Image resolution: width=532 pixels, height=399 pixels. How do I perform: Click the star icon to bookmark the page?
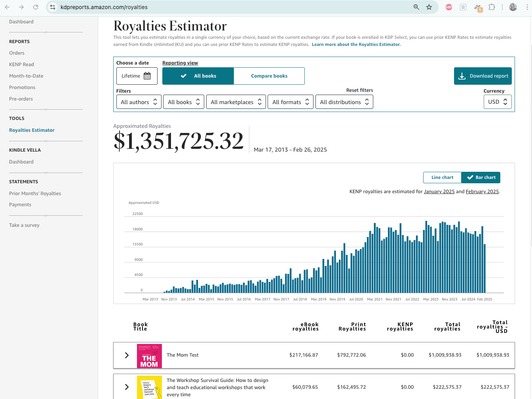pyautogui.click(x=429, y=7)
